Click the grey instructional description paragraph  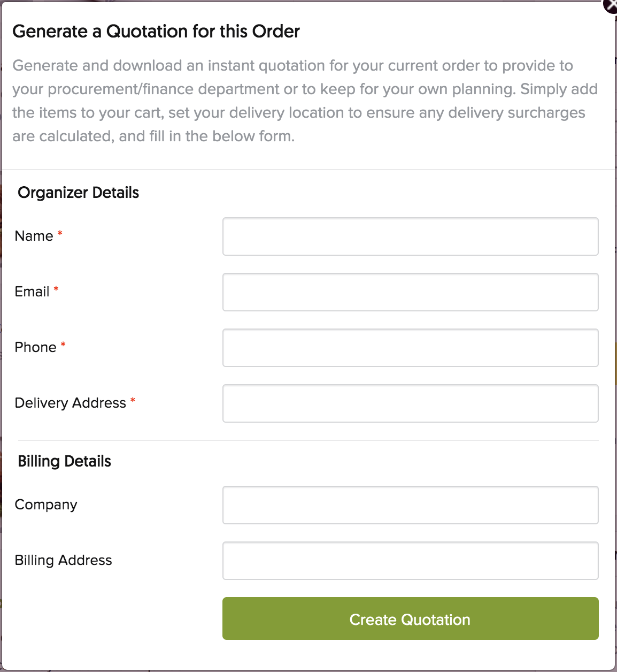click(305, 101)
